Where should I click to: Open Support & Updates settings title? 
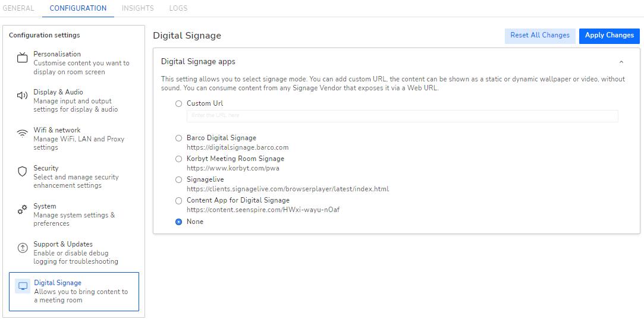pyautogui.click(x=63, y=244)
